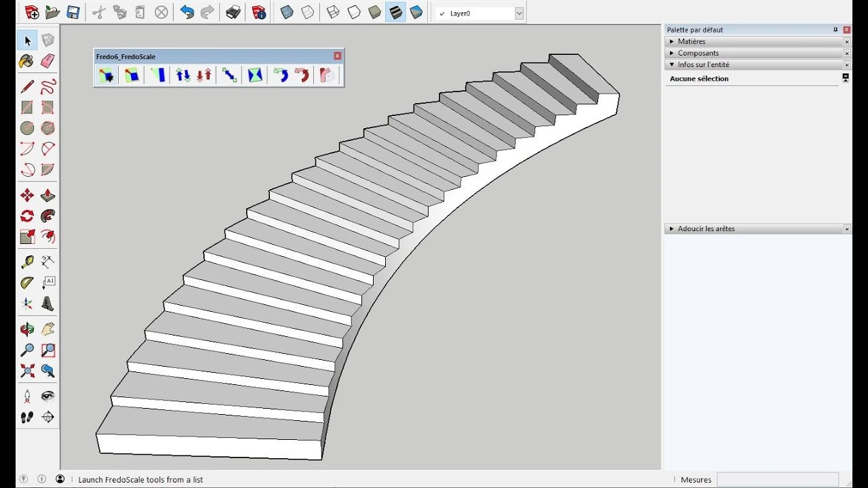This screenshot has width=868, height=488.
Task: Choose the Section Plane tool
Action: pos(47,417)
